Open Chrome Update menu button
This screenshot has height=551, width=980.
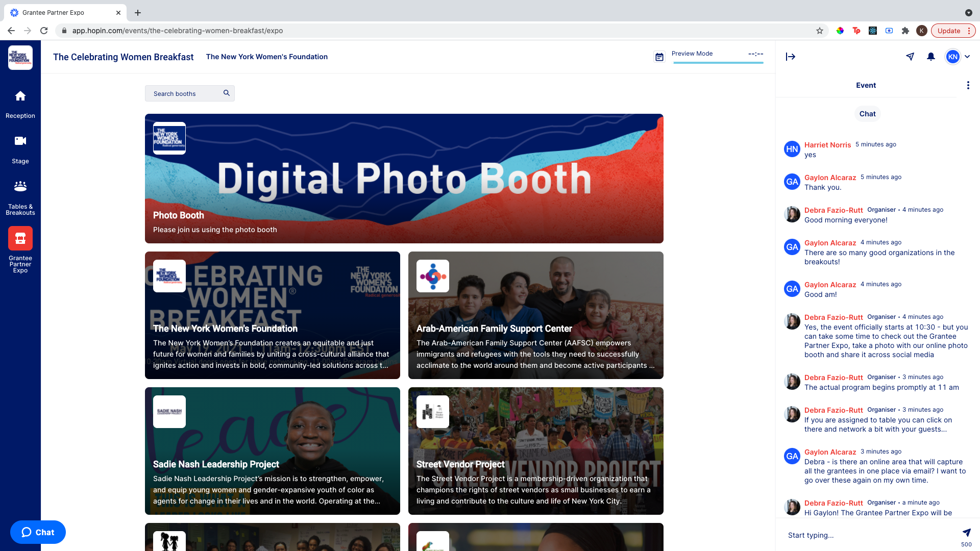[x=953, y=31]
